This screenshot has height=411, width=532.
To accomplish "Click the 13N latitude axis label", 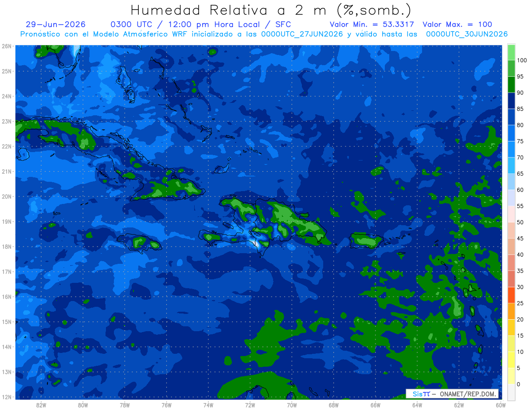I will [7, 372].
